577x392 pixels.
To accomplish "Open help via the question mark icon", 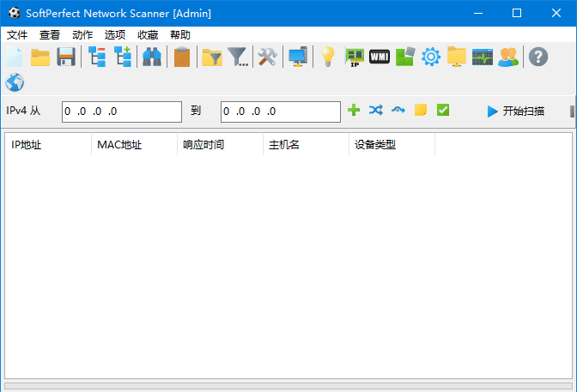I will click(538, 57).
